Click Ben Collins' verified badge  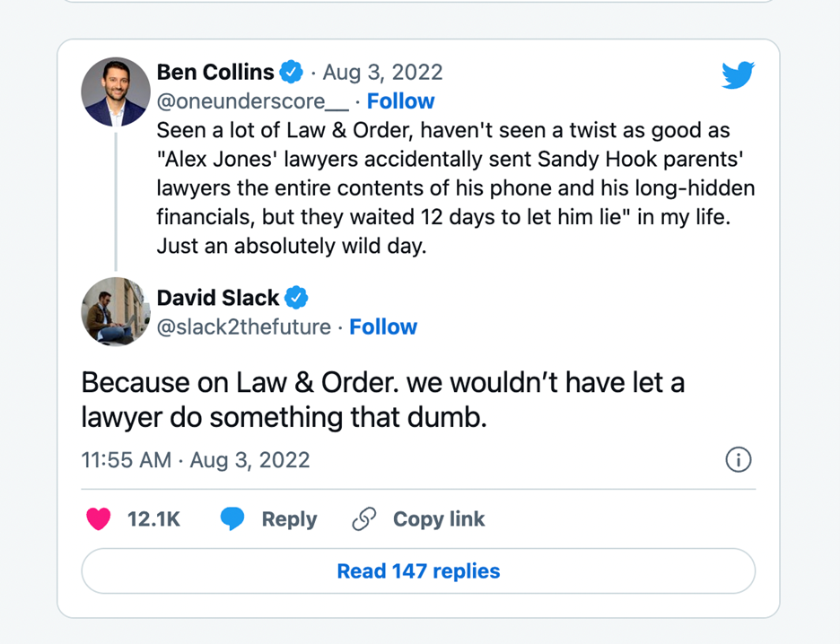pos(292,73)
